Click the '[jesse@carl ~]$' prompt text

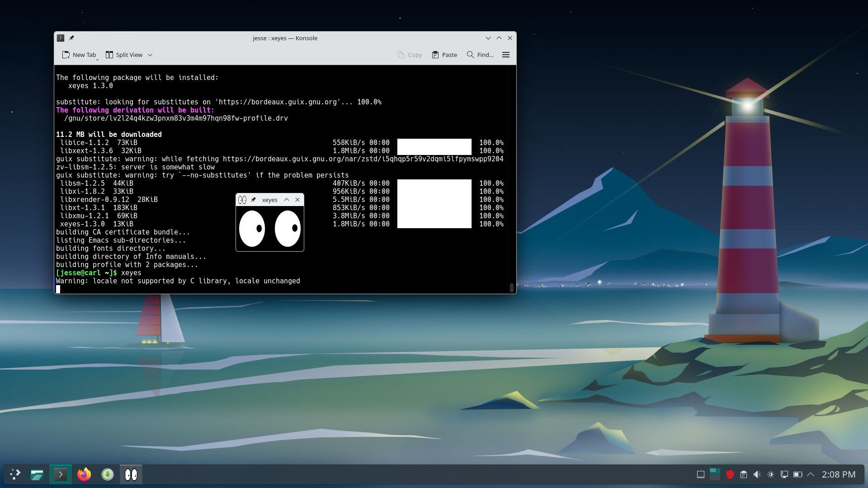[x=86, y=273]
